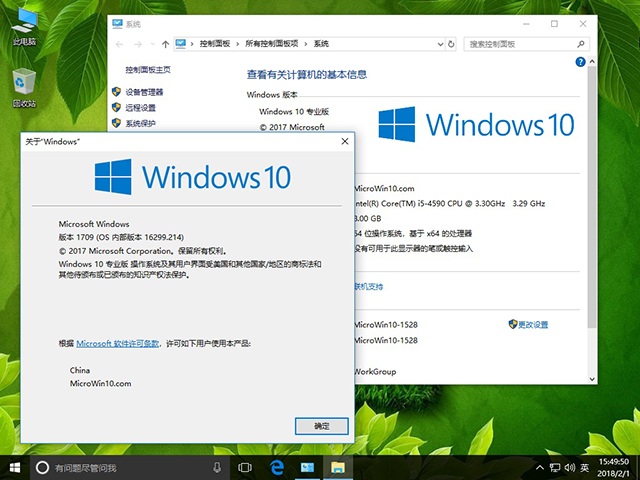Go up one level in System window
Screen dimensions: 640x480
click(165, 44)
